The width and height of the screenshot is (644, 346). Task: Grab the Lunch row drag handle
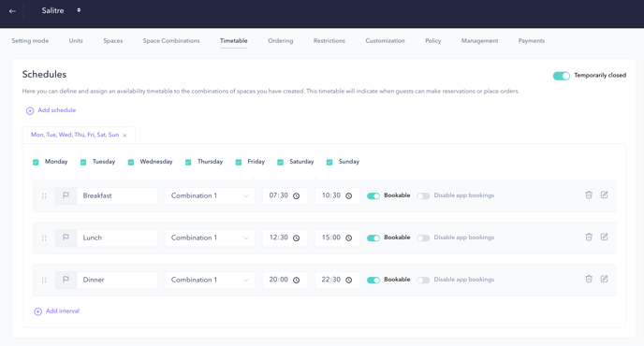pos(44,238)
